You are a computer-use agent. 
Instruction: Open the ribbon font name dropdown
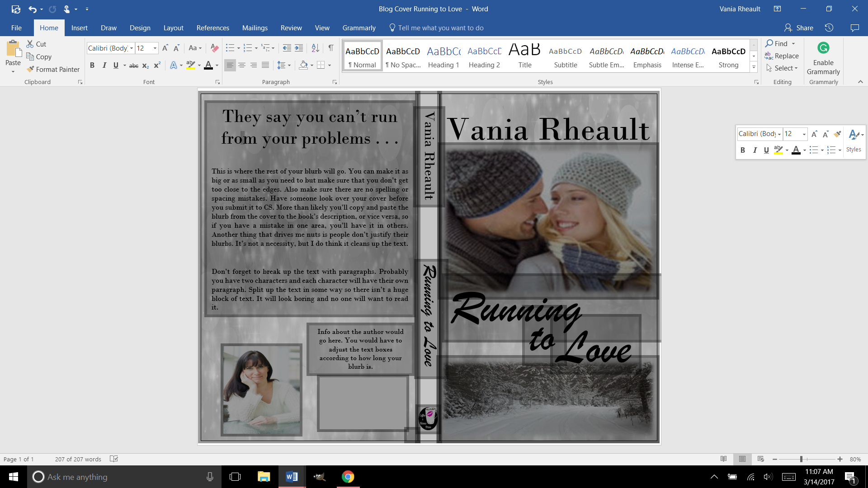click(132, 48)
